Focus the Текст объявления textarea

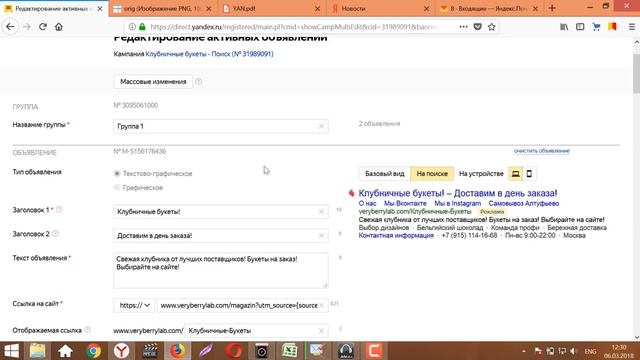221,270
